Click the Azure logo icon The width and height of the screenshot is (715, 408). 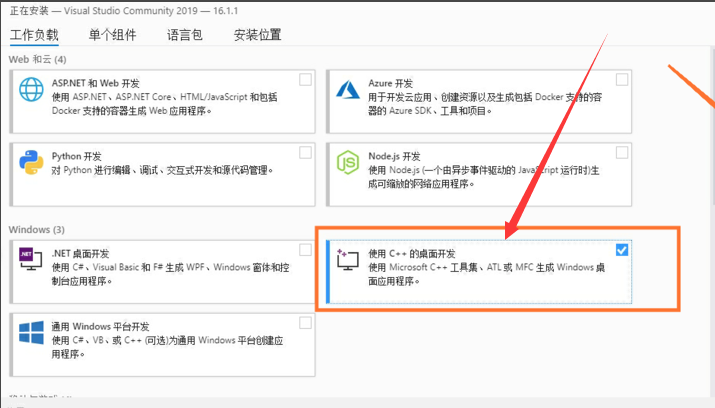tap(347, 89)
